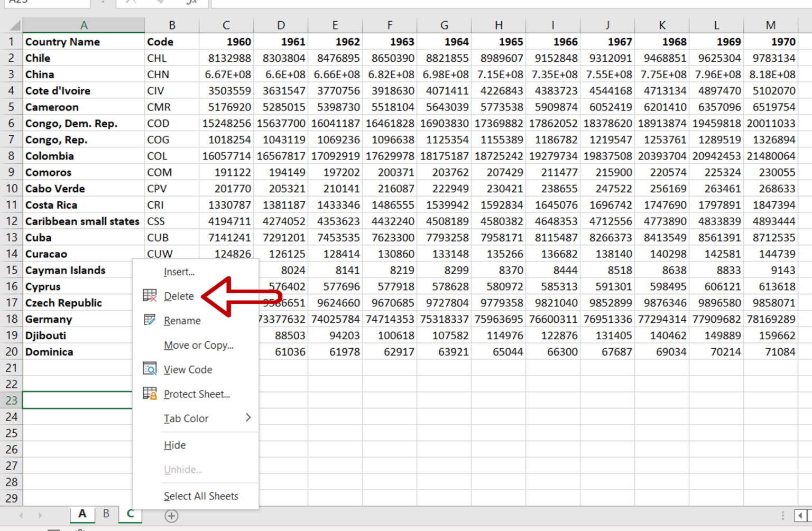The height and width of the screenshot is (531, 812).
Task: Click the next sheet navigation arrow
Action: (x=40, y=514)
